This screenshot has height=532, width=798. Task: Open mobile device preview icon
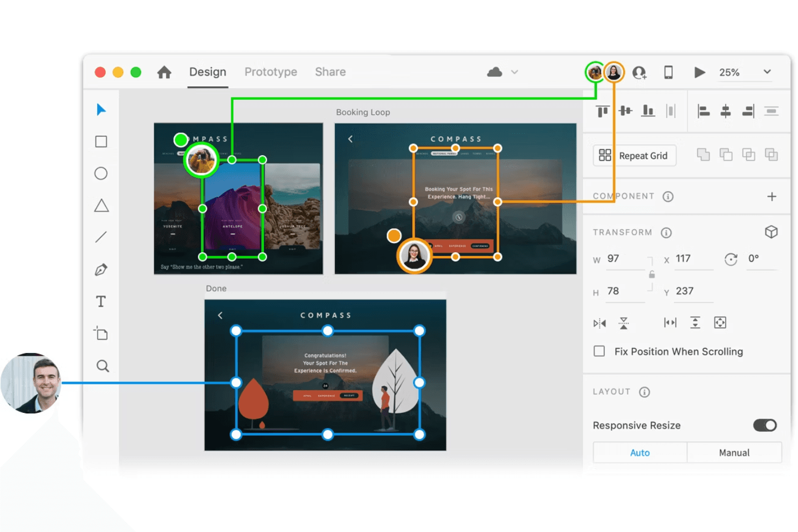[x=668, y=72]
